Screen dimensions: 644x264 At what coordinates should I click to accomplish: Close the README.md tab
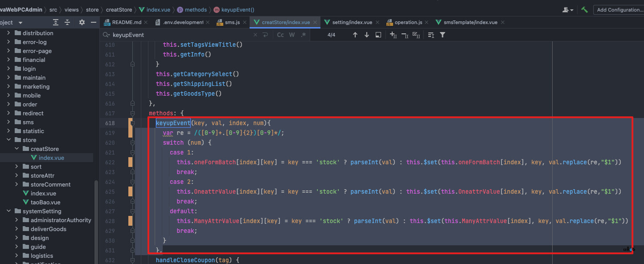click(x=147, y=22)
